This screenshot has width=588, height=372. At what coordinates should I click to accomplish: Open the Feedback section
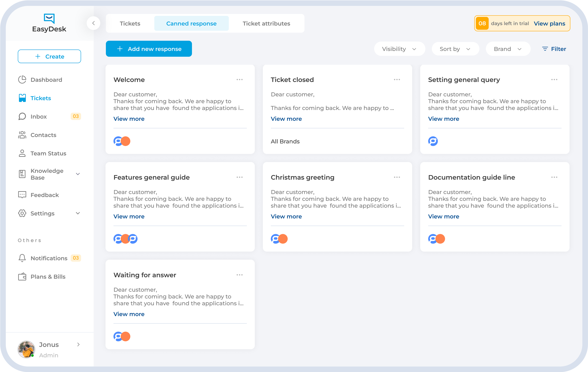pyautogui.click(x=44, y=195)
